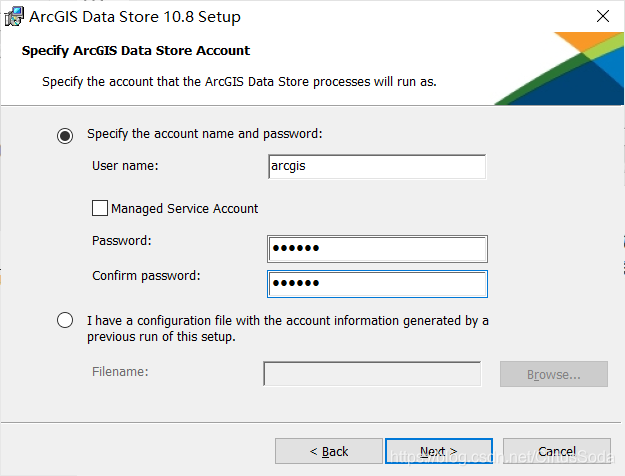Screen dimensions: 625x476
Task: Go to previous step with Back button
Action: 328,451
